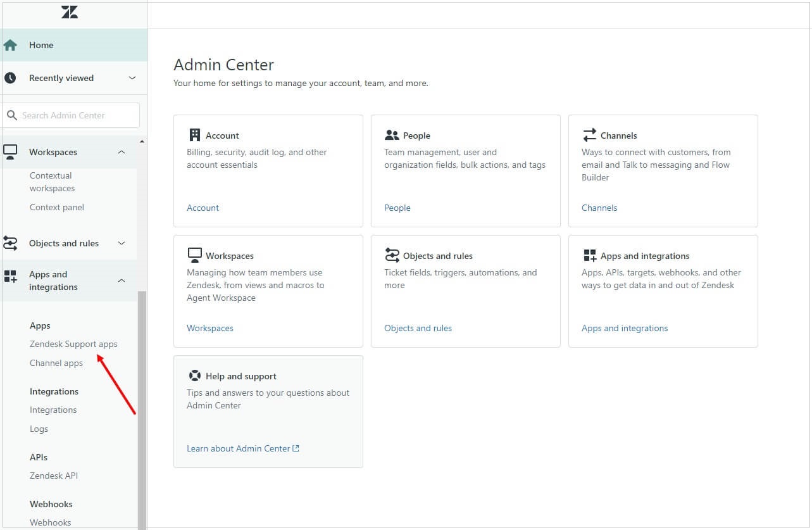Open Zendesk API page
The image size is (812, 530).
click(x=54, y=476)
